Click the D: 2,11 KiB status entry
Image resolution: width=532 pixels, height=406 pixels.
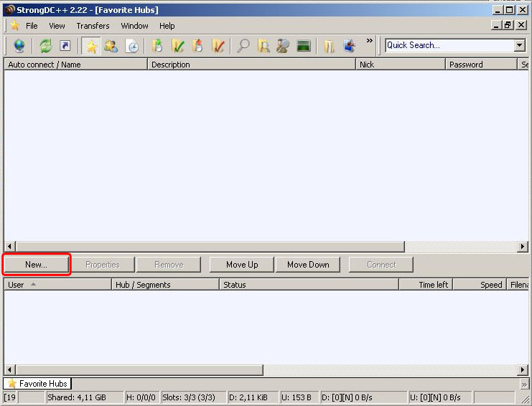pos(253,397)
